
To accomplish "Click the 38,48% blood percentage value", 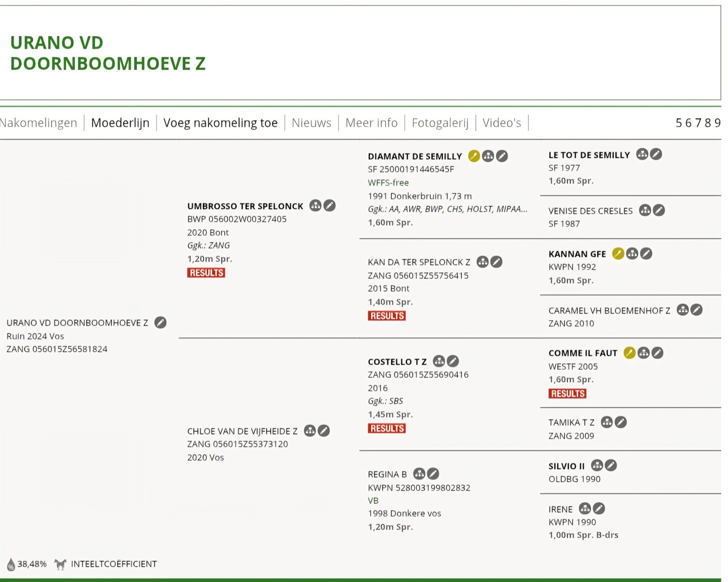I will (32, 564).
